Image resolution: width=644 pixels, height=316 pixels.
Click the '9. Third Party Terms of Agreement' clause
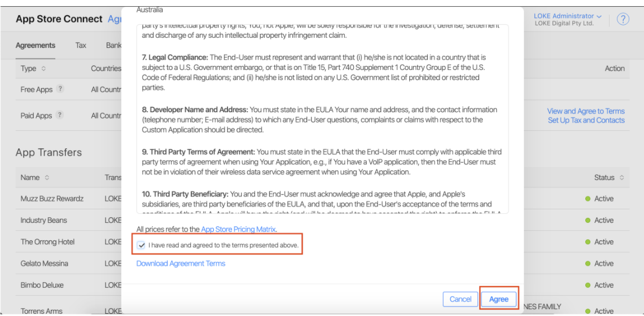pyautogui.click(x=322, y=162)
